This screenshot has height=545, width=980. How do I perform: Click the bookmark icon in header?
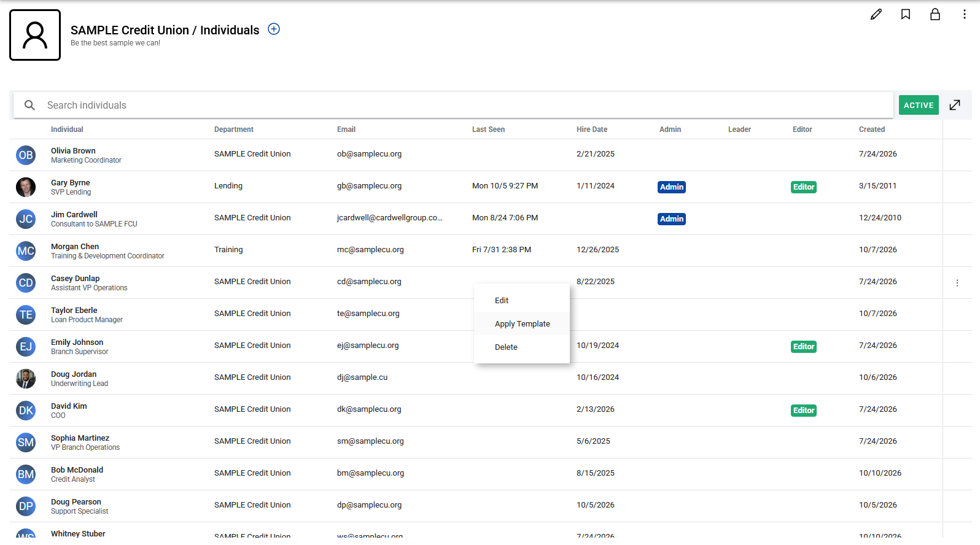(906, 14)
